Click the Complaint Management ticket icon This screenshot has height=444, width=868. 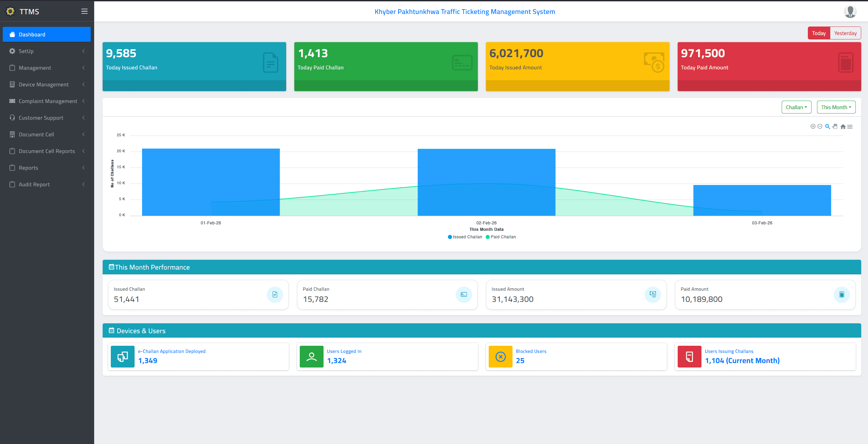coord(12,101)
